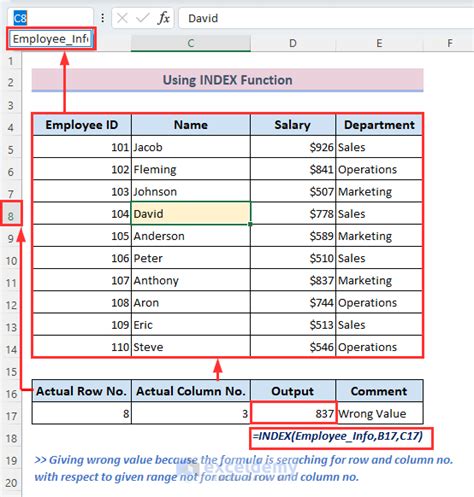Click the 'Salary' header cell
This screenshot has height=497, width=474.
[293, 125]
